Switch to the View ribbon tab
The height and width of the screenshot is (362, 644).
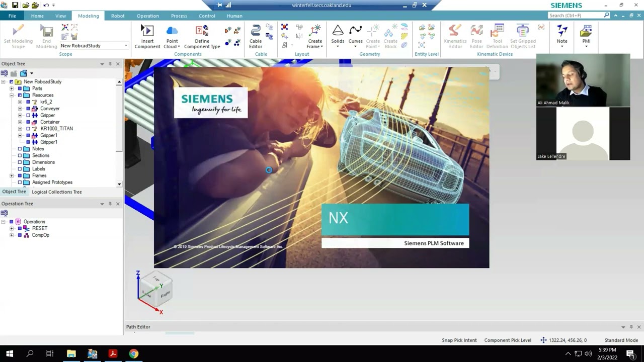click(x=60, y=16)
